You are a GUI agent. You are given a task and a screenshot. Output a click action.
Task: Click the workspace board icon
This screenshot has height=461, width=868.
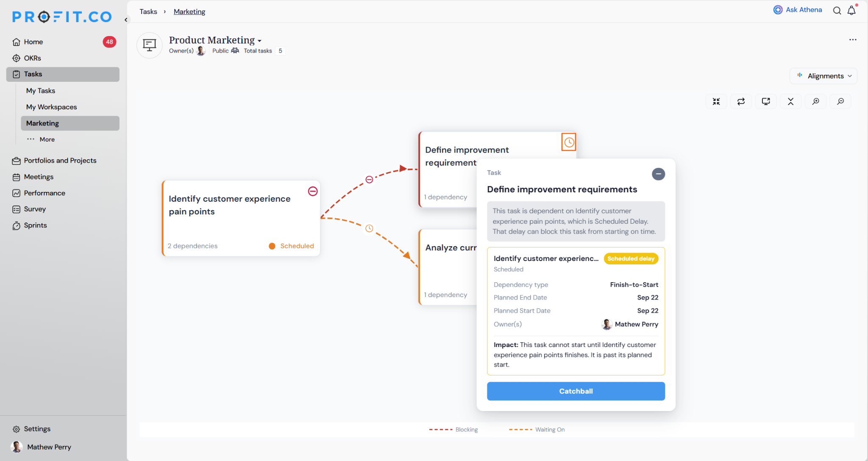[x=150, y=45]
